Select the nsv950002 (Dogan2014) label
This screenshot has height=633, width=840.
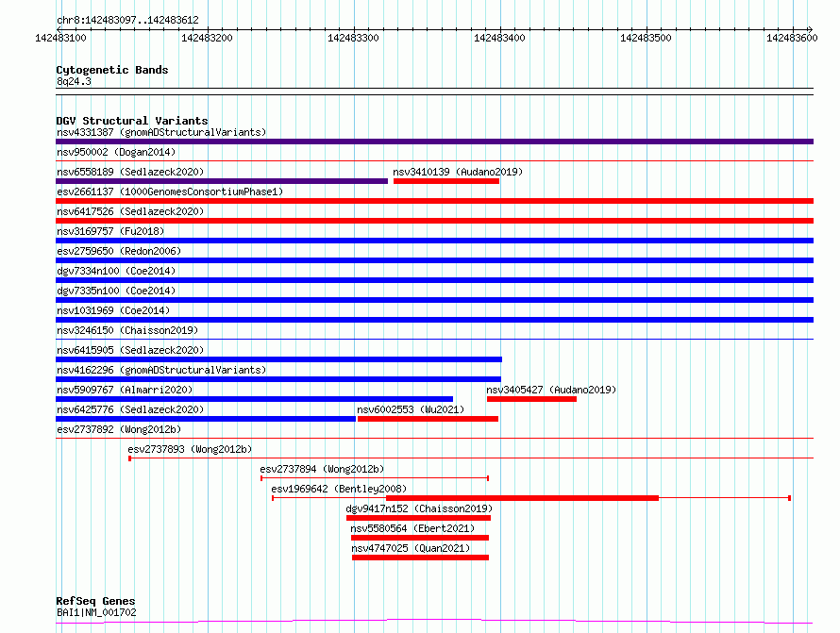[116, 152]
